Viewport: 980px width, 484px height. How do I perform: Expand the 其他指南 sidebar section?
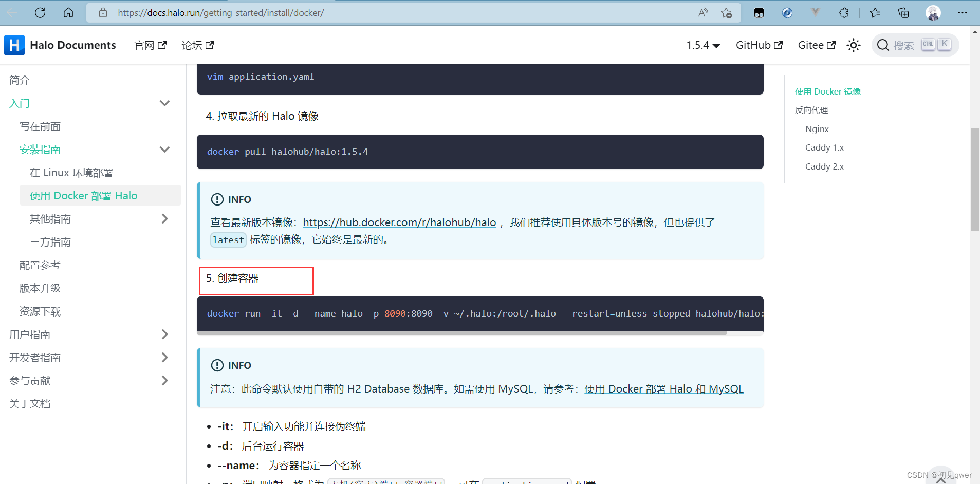click(164, 219)
